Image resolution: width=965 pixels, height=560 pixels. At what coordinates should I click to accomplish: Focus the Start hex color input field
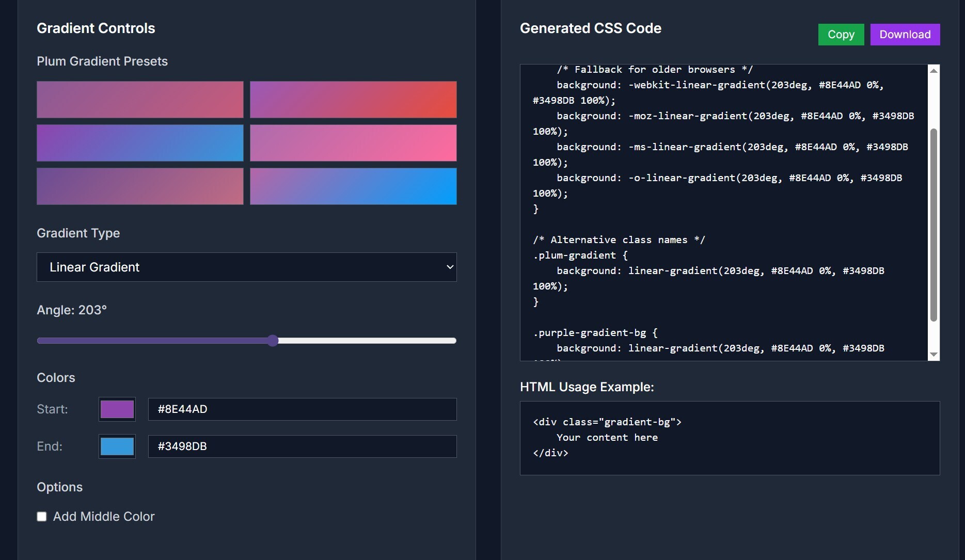pos(302,409)
